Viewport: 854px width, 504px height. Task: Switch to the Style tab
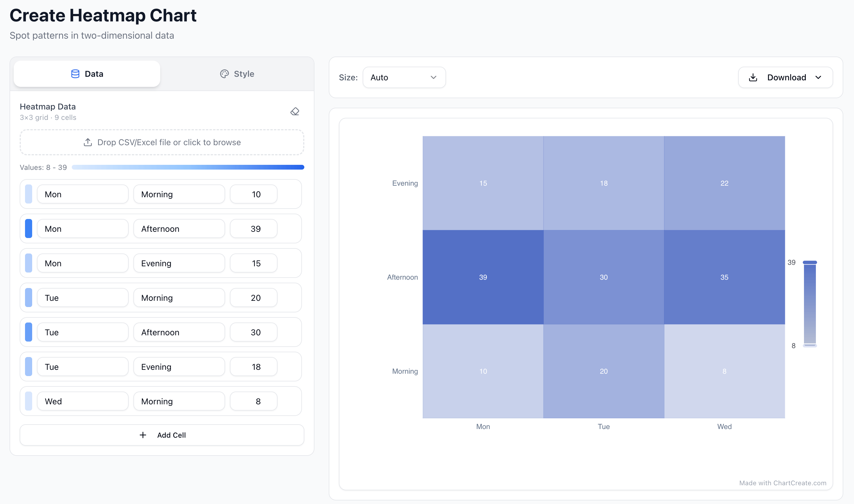pyautogui.click(x=237, y=74)
